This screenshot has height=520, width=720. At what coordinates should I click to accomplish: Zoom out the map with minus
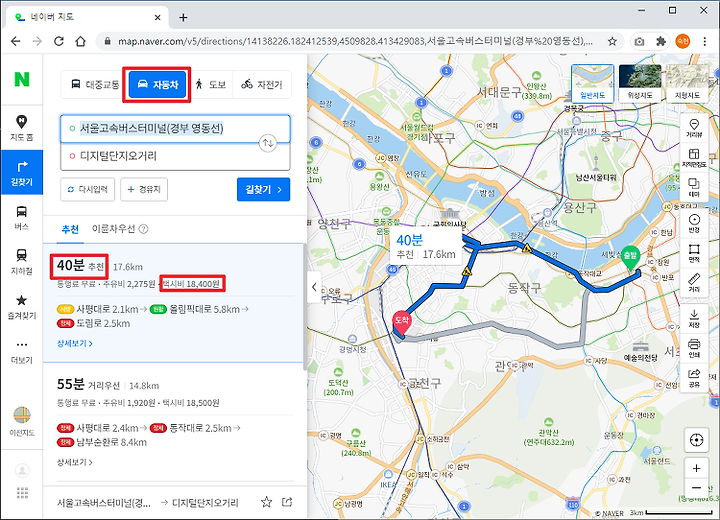tap(697, 488)
